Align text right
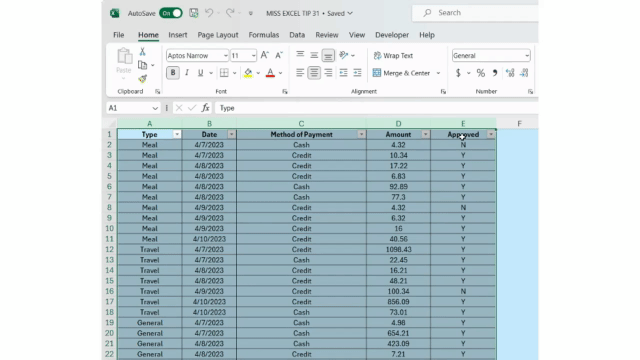 tap(328, 73)
